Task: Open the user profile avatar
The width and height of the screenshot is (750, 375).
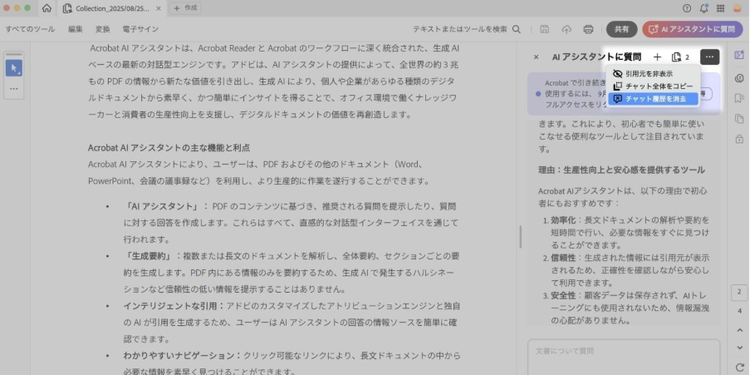Action: click(737, 8)
